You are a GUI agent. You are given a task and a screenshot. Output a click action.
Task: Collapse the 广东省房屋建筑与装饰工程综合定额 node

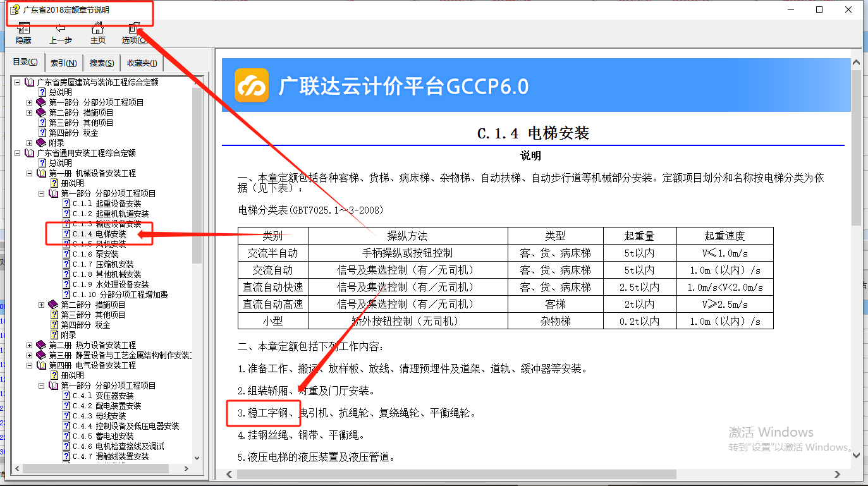[18, 82]
